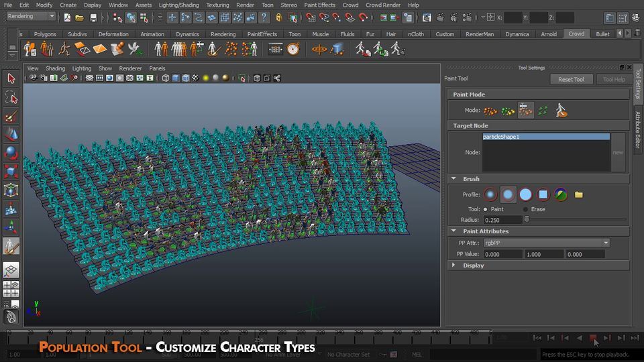Click the question mark help icon in the toolbar

click(264, 17)
